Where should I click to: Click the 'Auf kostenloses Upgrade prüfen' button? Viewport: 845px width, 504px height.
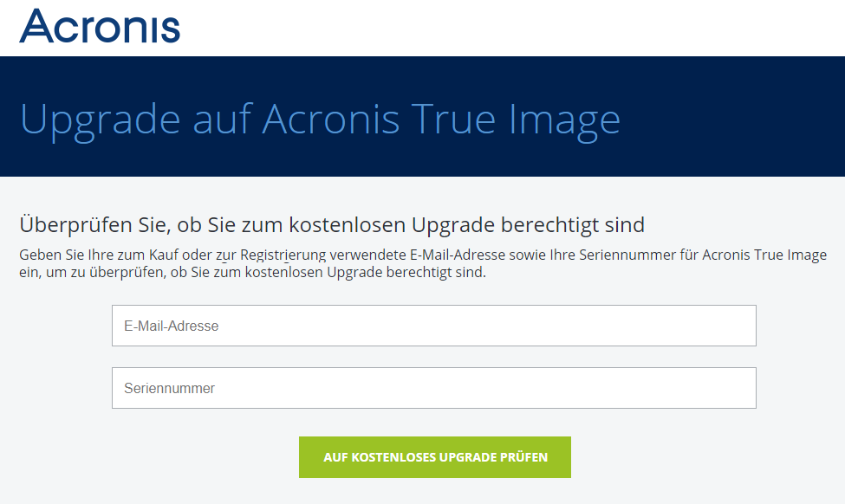click(x=435, y=457)
